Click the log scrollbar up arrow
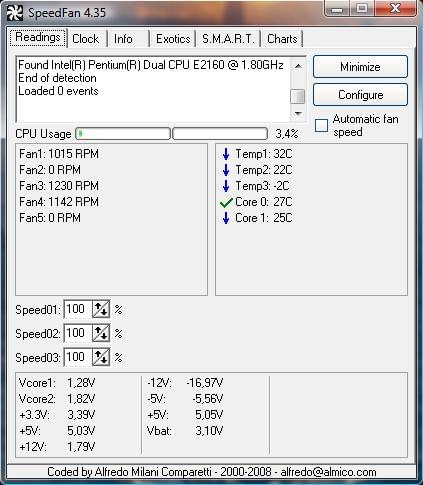Viewport: 423px width, 485px height. (298, 66)
